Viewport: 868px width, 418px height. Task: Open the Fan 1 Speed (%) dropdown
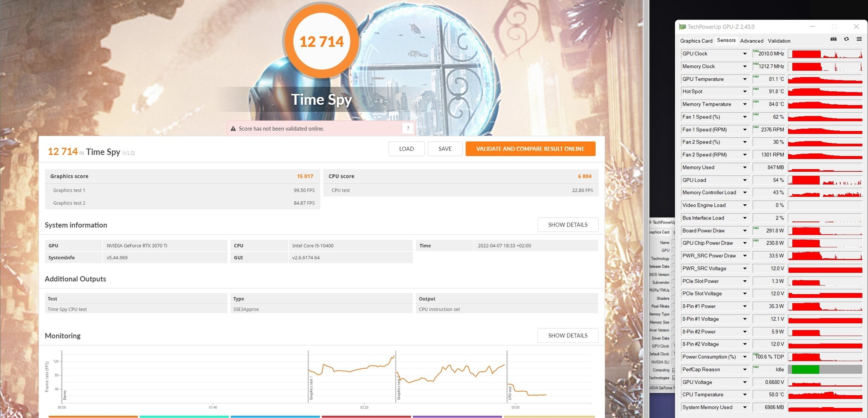click(x=745, y=117)
